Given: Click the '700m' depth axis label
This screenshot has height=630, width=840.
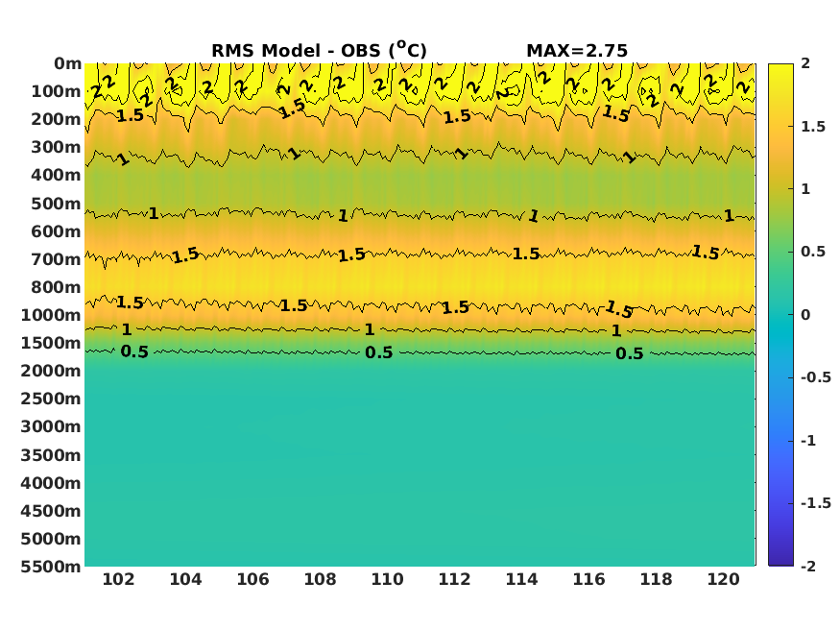Looking at the screenshot, I should coord(57,260).
